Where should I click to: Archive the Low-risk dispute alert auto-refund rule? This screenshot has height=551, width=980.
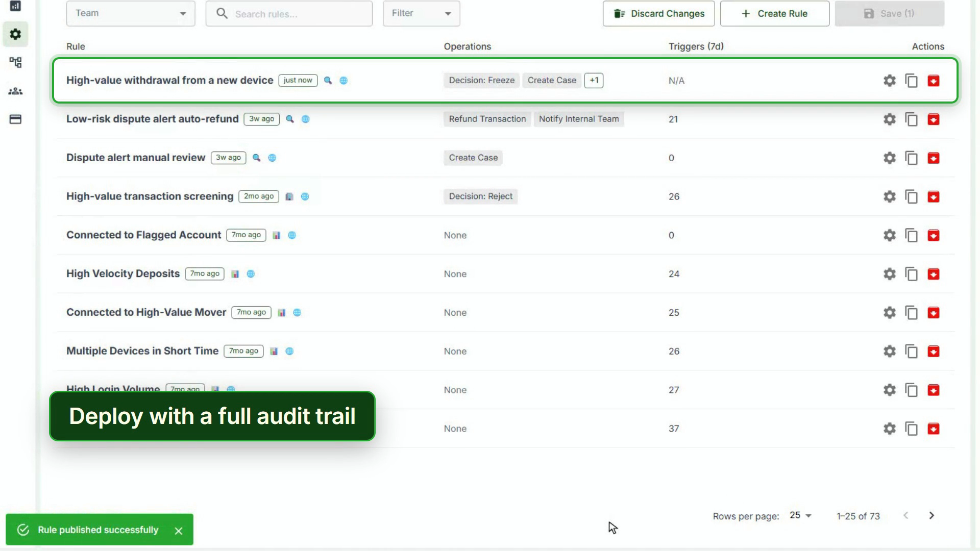pyautogui.click(x=933, y=119)
